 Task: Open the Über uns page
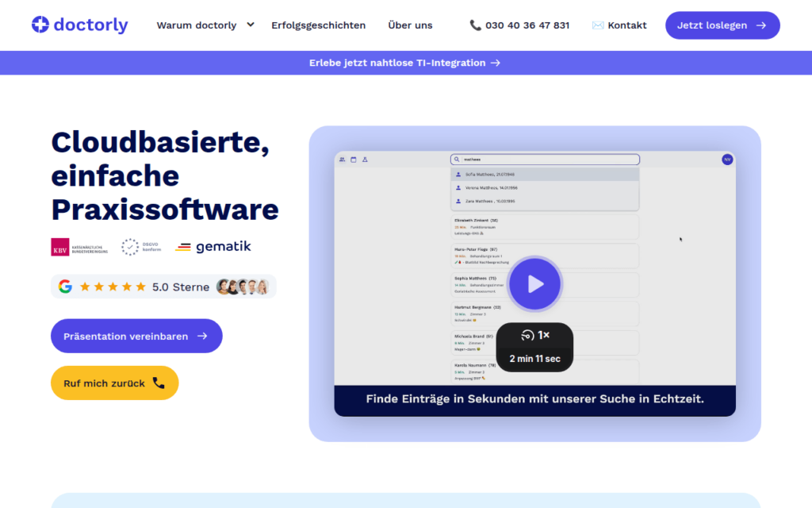coord(410,25)
